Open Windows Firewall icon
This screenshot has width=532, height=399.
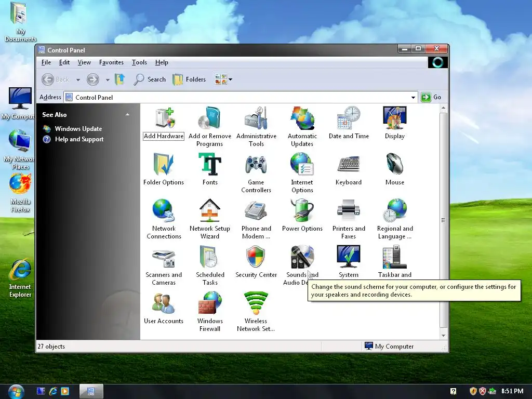210,312
